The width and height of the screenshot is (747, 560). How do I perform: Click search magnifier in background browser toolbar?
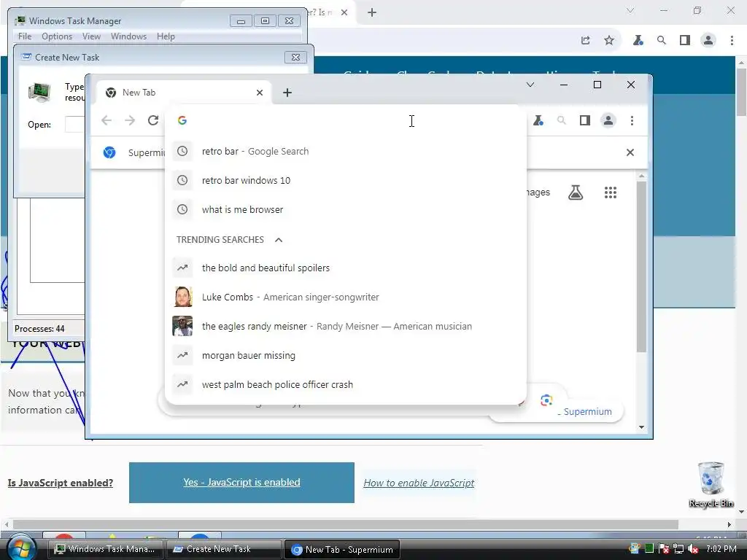[x=661, y=41]
